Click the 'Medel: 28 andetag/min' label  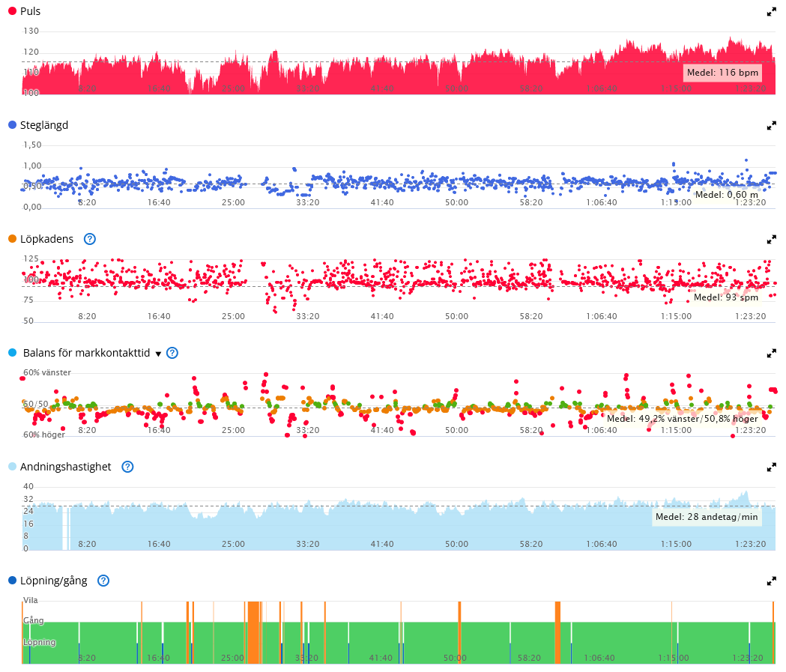(707, 517)
